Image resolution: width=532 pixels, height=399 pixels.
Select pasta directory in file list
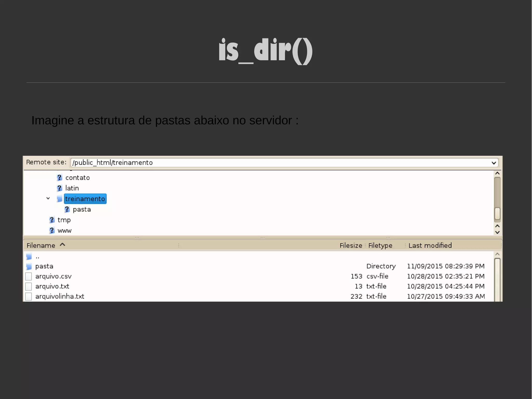(44, 266)
